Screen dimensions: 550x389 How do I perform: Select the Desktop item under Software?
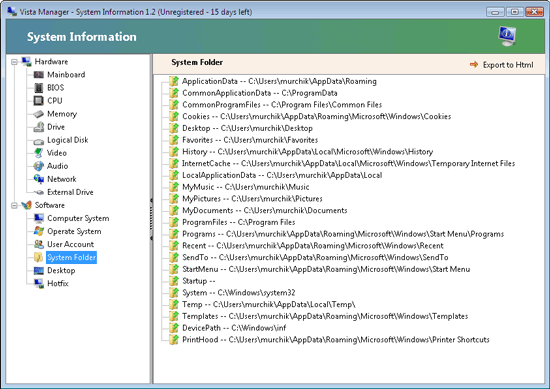[61, 270]
